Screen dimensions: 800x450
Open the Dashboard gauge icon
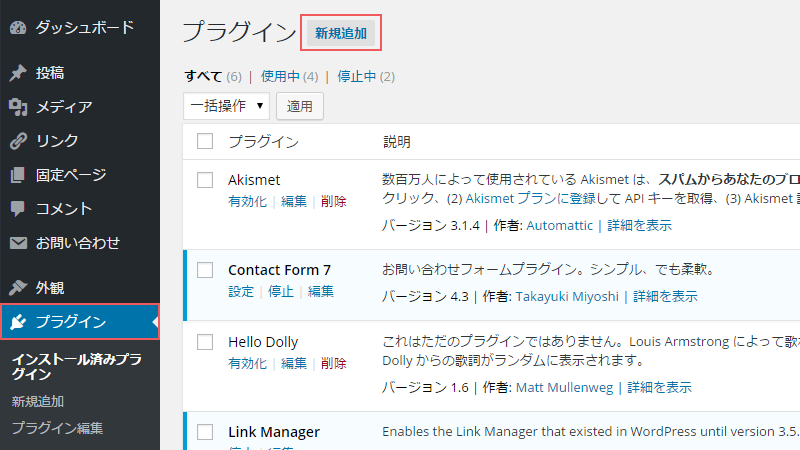tap(18, 28)
